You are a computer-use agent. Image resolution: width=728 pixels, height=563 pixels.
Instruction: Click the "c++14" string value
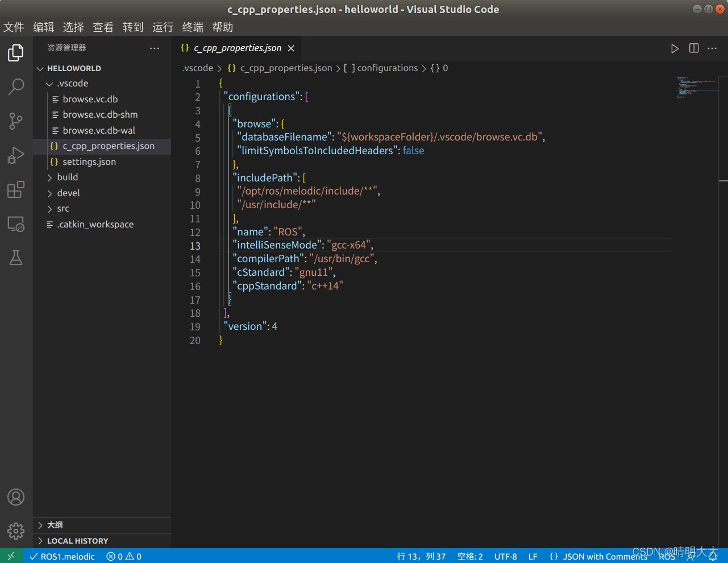pyautogui.click(x=325, y=286)
